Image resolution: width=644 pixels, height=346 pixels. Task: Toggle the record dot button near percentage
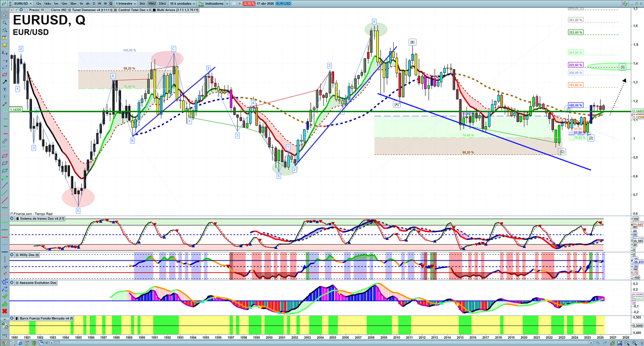[x=240, y=4]
